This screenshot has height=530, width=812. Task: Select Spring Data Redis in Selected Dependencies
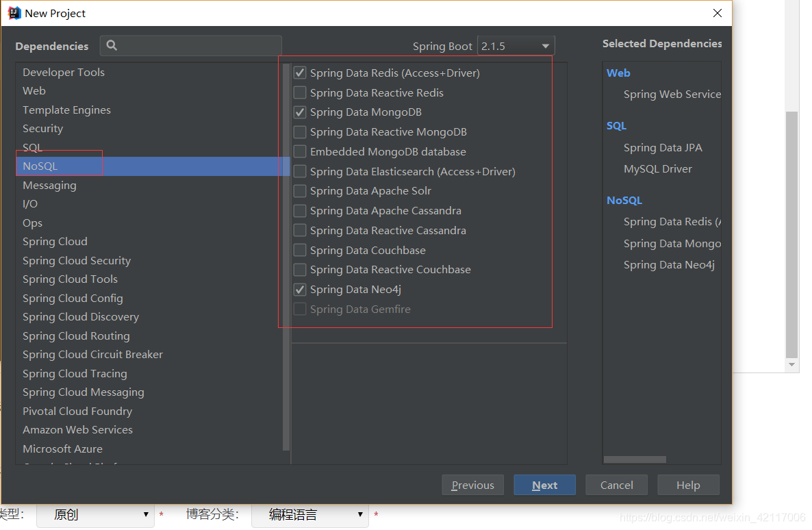[x=672, y=222]
